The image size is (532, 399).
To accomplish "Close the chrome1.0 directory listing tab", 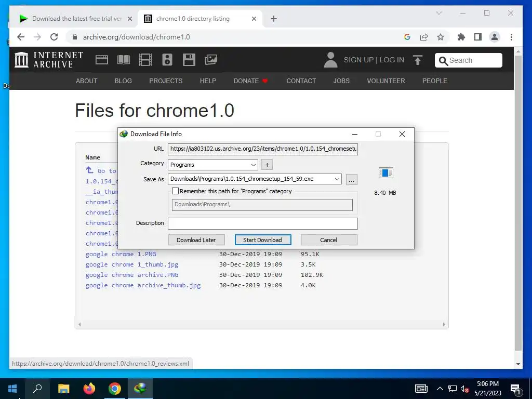I will [x=254, y=19].
